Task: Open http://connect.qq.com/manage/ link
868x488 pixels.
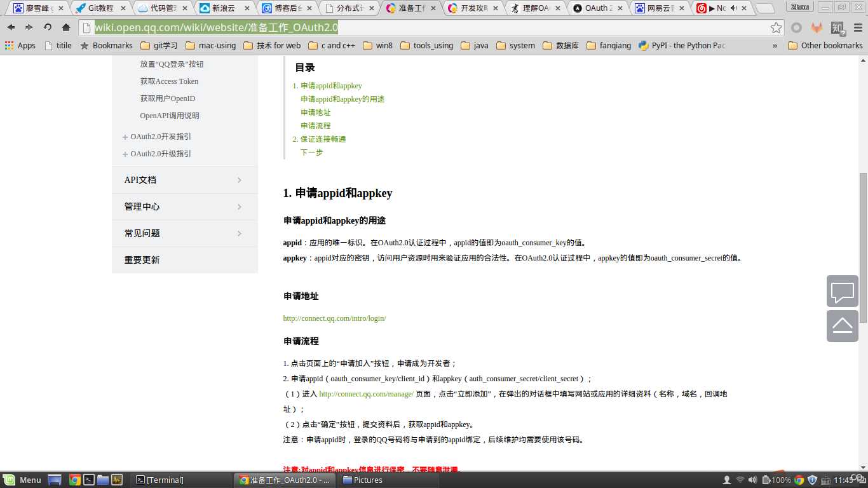Action: (366, 394)
